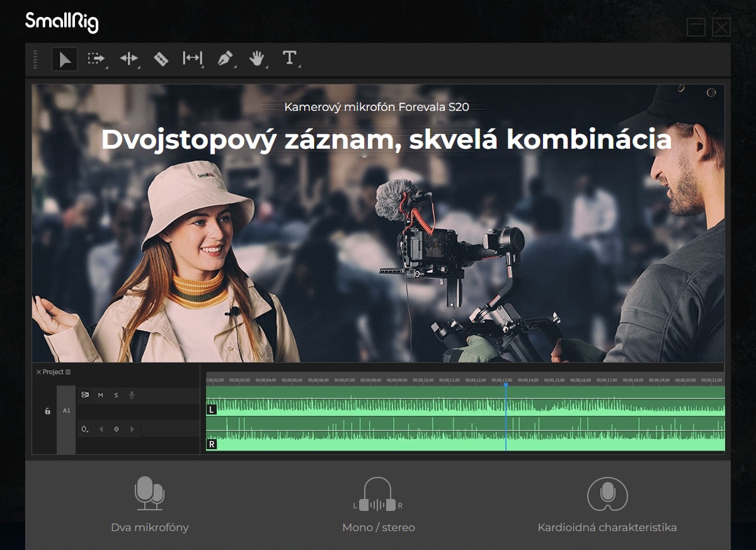Click the Dva mikrofóny label

click(x=150, y=527)
